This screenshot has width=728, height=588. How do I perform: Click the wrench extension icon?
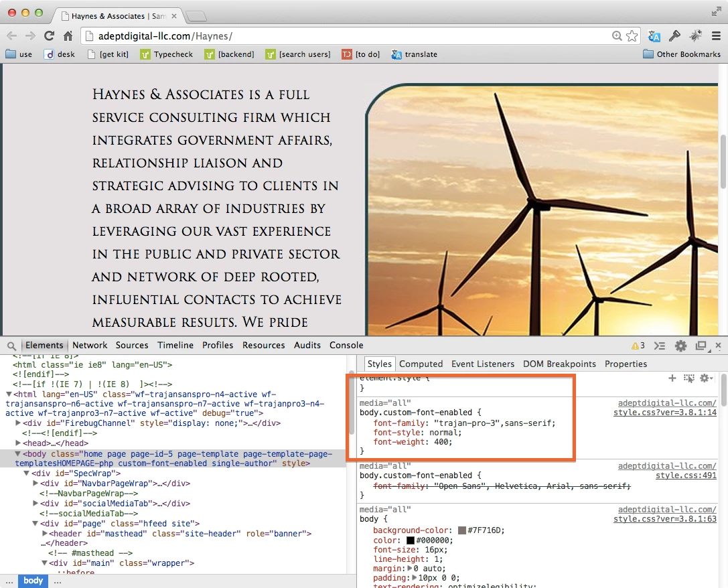674,35
